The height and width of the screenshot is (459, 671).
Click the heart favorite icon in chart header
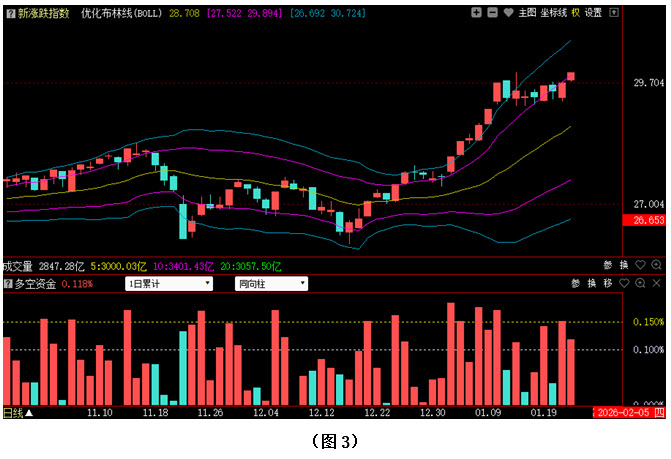pos(508,13)
